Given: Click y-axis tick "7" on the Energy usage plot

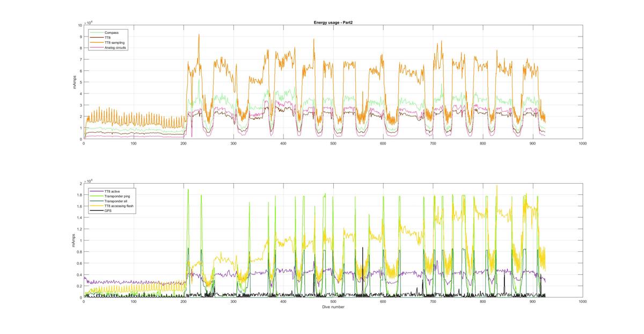Looking at the screenshot, I should (80, 60).
